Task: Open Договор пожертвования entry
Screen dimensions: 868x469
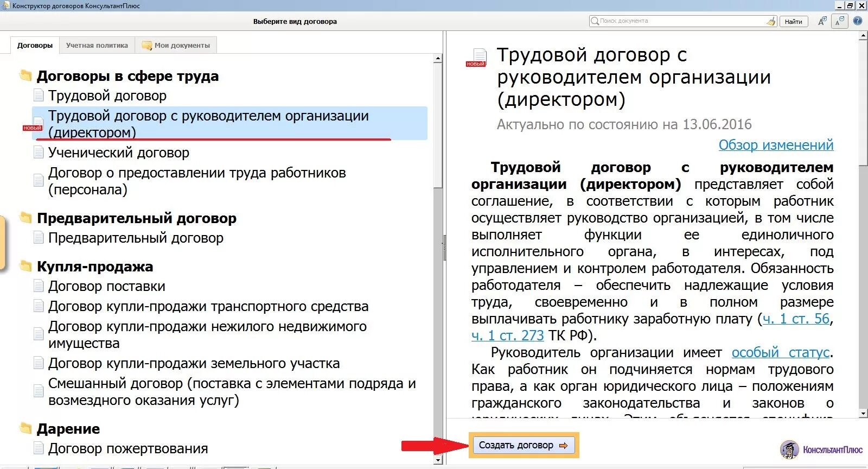Action: coord(128,448)
